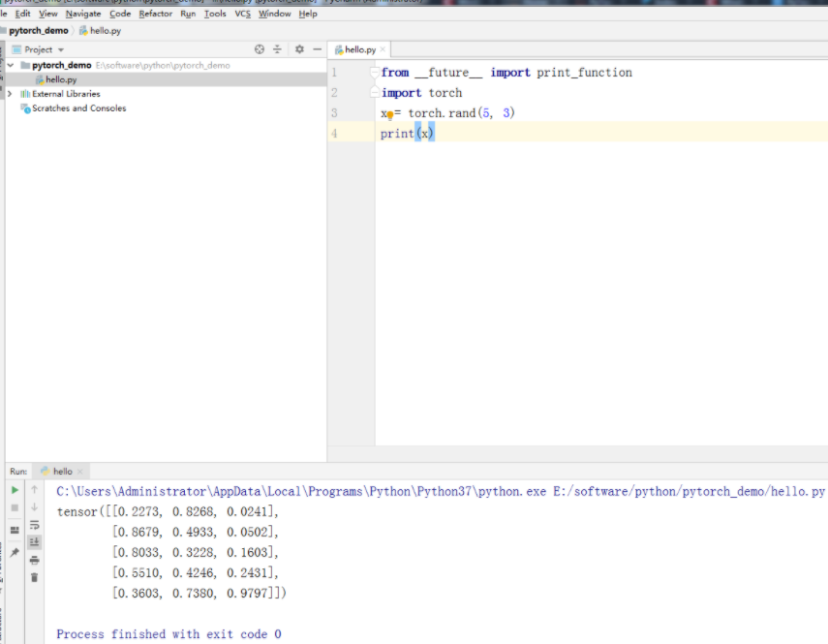
Task: Clear console with trash icon
Action: pos(34,577)
